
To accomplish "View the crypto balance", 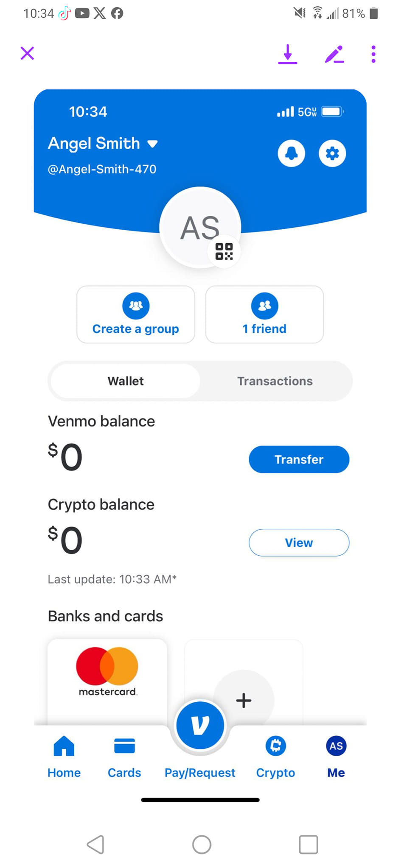I will (299, 542).
